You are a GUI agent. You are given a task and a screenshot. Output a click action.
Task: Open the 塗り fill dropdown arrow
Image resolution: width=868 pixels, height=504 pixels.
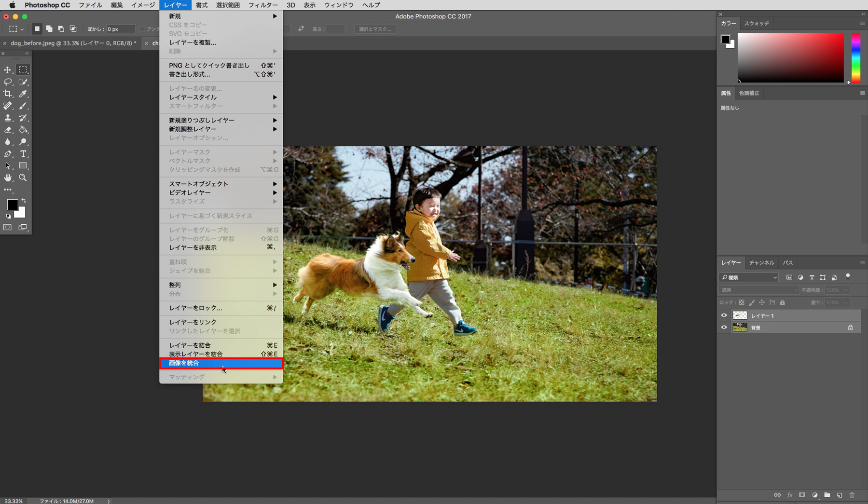point(846,302)
